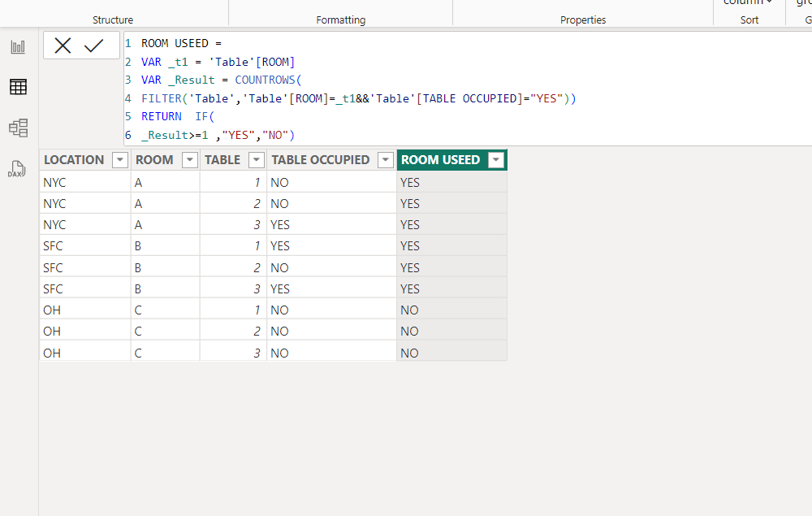Open DAX query view icon
The image size is (812, 516).
(x=16, y=169)
